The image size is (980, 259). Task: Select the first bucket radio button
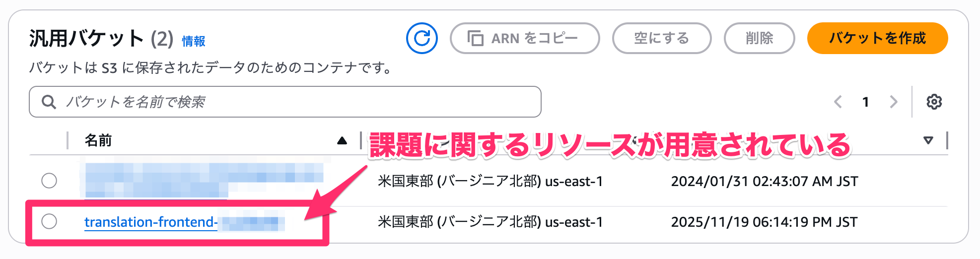coord(49,181)
